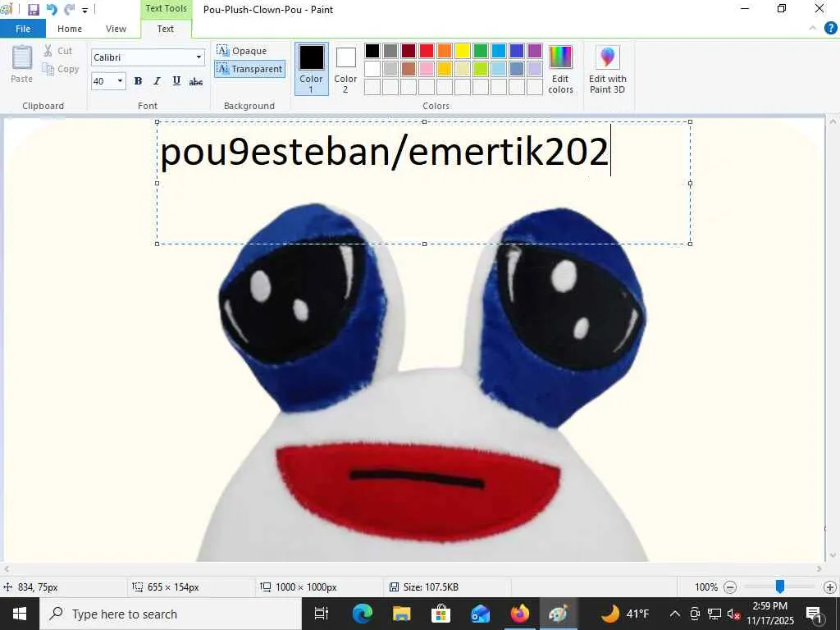Pick the pink swatch in second row
Image resolution: width=840 pixels, height=630 pixels.
(x=427, y=69)
